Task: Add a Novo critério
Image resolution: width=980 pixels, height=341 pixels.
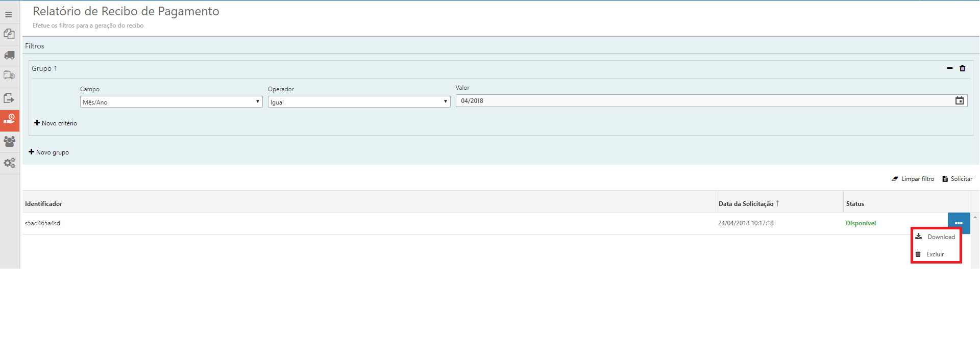Action: point(56,123)
